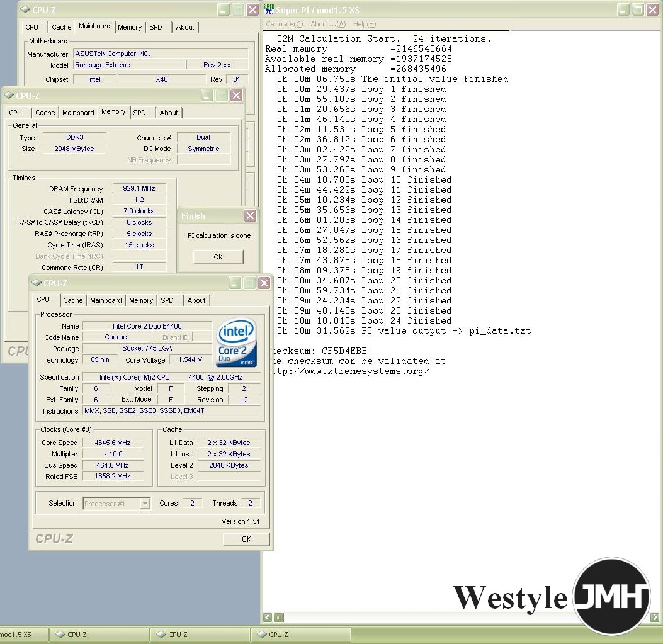Close the Finish dialog with X
The height and width of the screenshot is (644, 663).
click(251, 216)
